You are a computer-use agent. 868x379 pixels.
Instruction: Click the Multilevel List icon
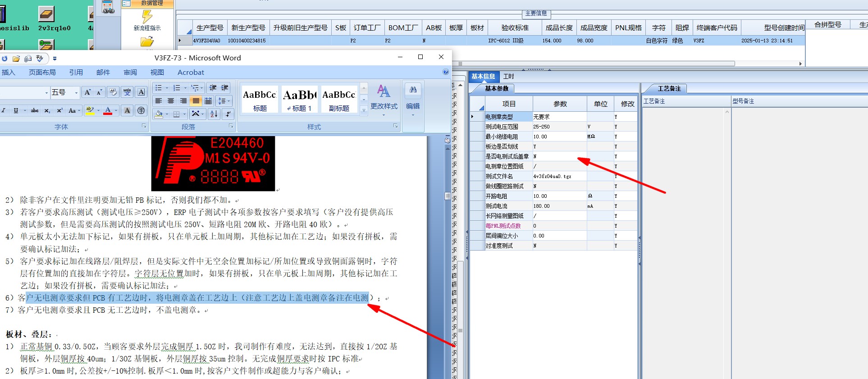(x=195, y=88)
